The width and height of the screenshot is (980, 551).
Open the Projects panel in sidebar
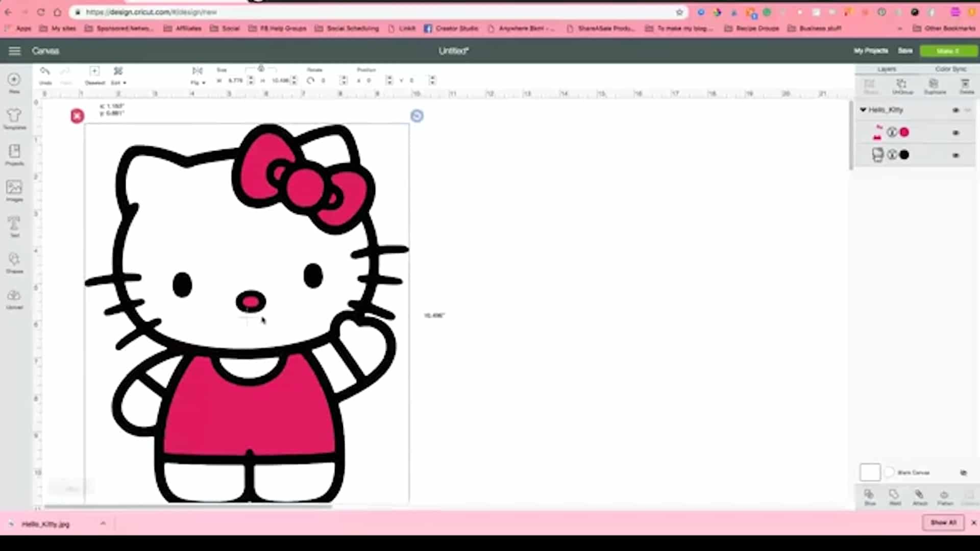pos(14,155)
